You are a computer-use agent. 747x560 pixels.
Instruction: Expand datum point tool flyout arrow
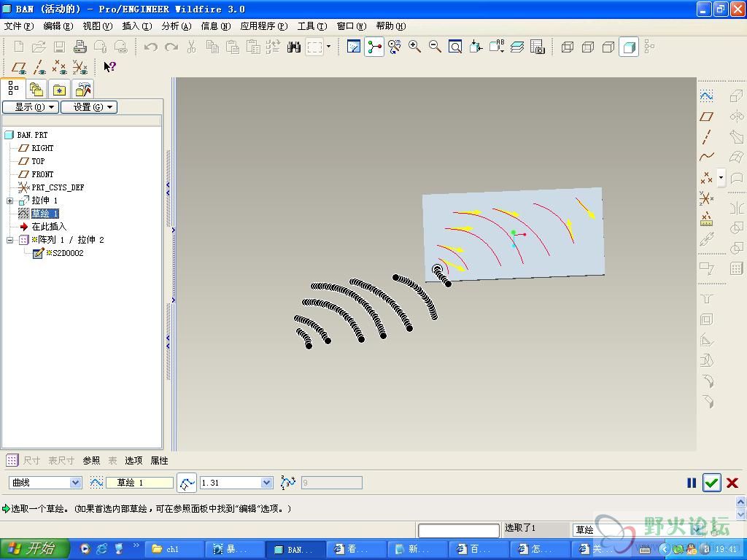(x=721, y=178)
